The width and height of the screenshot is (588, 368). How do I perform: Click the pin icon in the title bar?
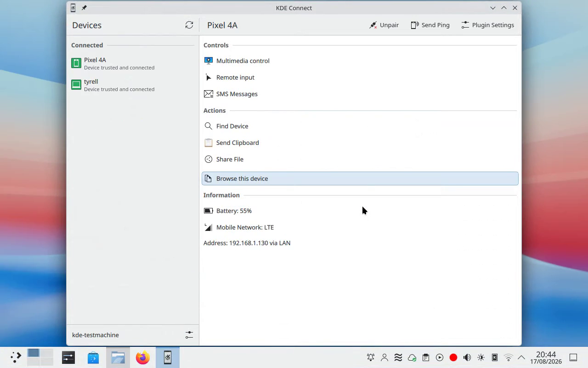click(84, 8)
